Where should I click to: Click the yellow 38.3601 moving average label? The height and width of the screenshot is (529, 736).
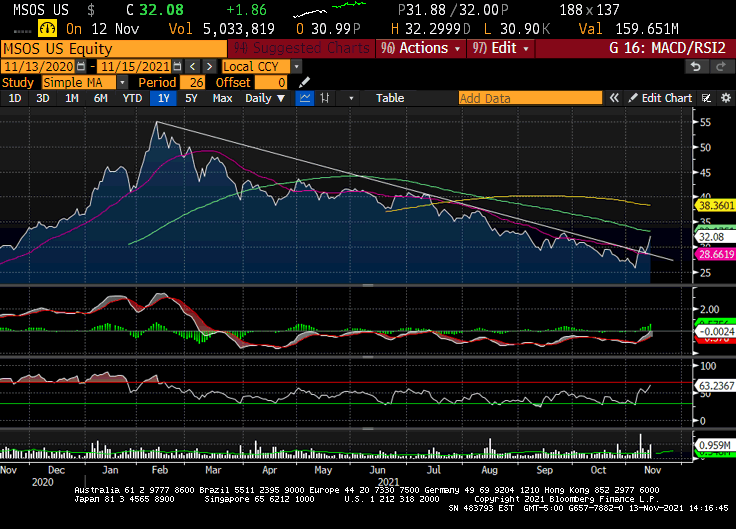(x=715, y=206)
